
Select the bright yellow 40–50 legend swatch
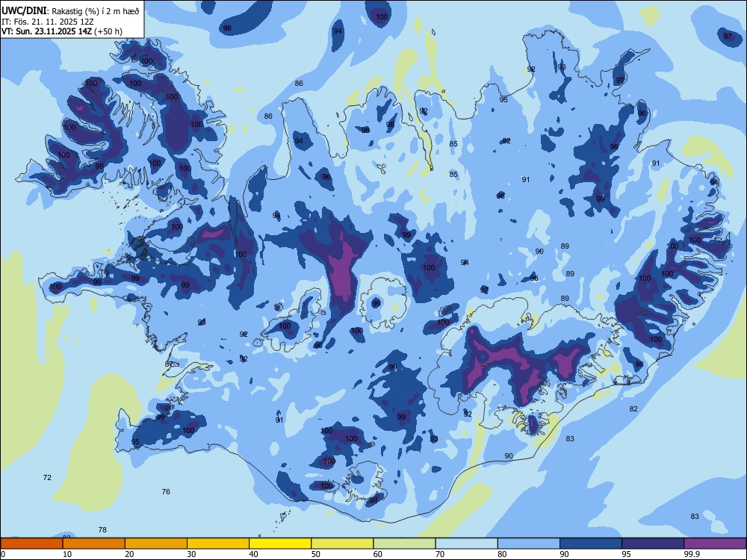pyautogui.click(x=280, y=544)
